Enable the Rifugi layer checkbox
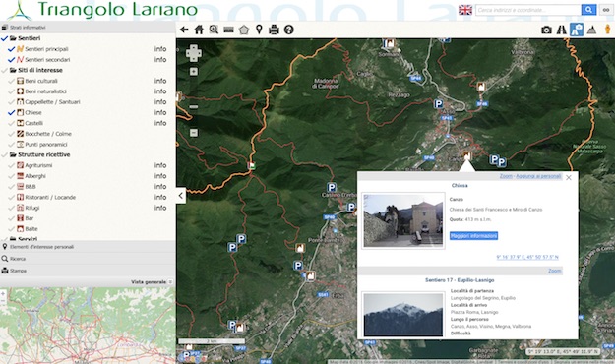Screen dimensions: 615x364 tap(12, 208)
